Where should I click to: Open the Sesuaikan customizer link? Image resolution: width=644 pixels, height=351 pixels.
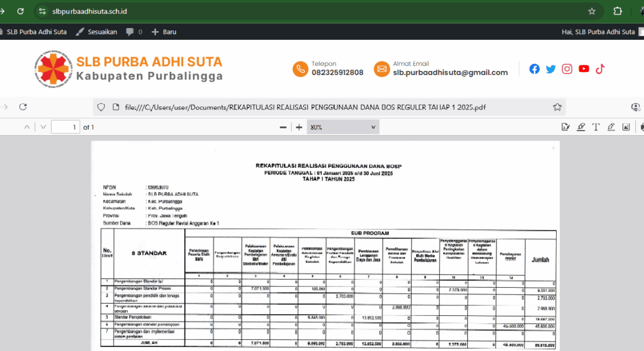click(x=97, y=32)
